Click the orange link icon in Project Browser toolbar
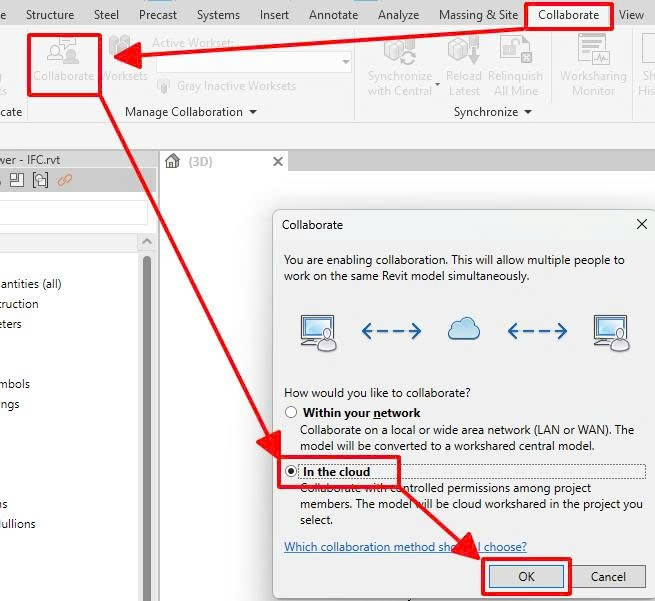This screenshot has width=655, height=601. click(x=65, y=180)
